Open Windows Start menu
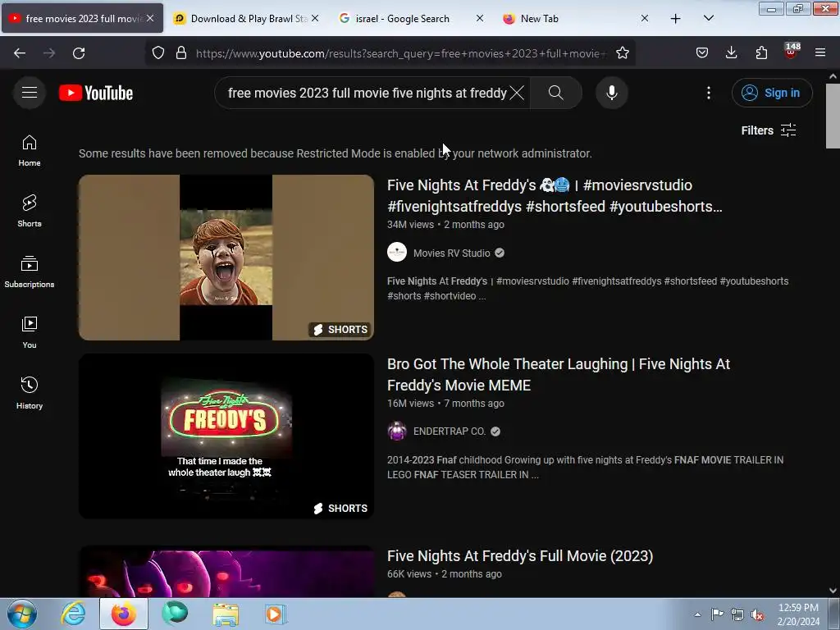The image size is (840, 630). click(x=22, y=614)
